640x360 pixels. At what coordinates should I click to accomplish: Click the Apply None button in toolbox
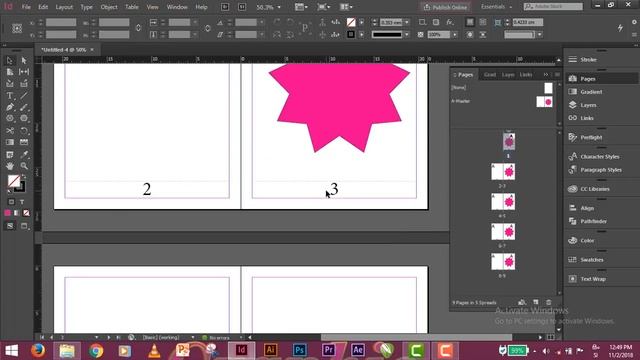(x=26, y=213)
